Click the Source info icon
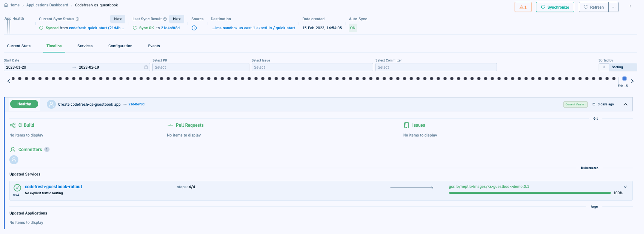Viewport: 644px width, 234px height. point(194,28)
